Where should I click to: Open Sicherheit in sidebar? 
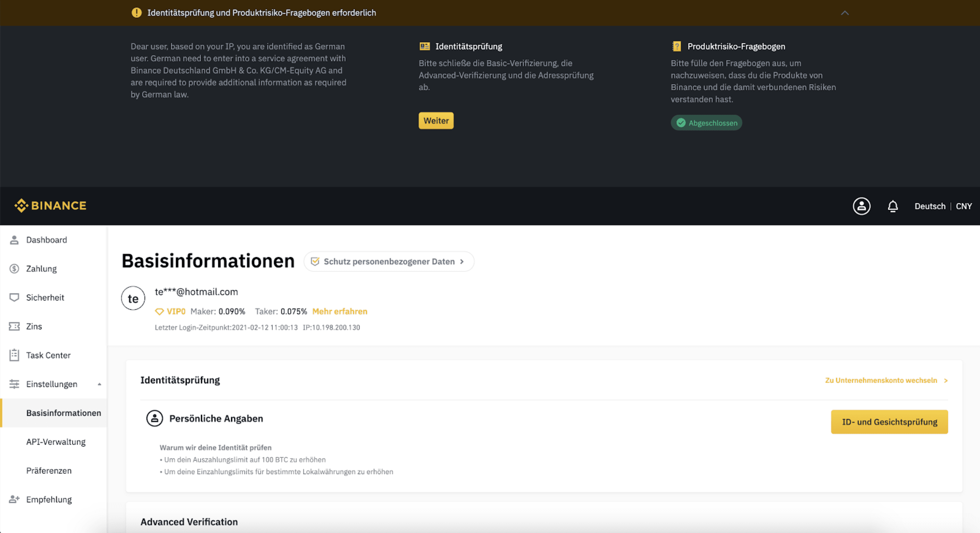tap(53, 298)
